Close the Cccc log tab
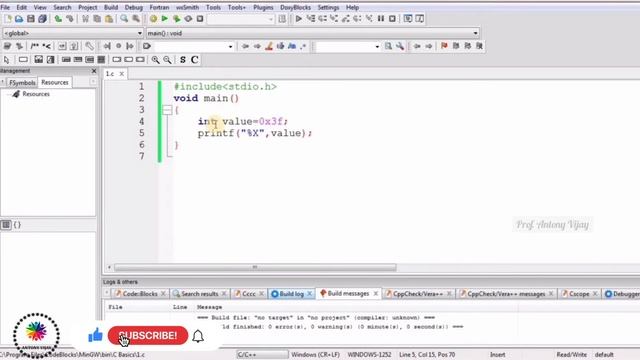This screenshot has width=640, height=360. pyautogui.click(x=261, y=294)
